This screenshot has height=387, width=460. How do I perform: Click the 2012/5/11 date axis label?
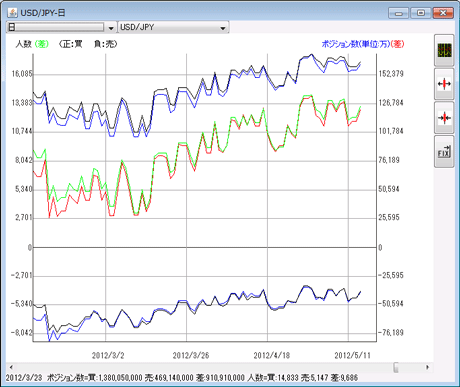352,355
